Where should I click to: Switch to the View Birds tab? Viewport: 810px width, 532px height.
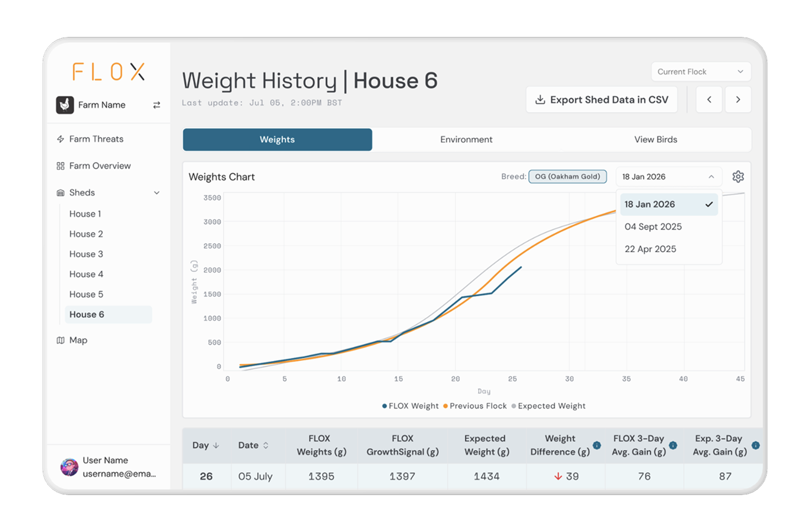(656, 139)
